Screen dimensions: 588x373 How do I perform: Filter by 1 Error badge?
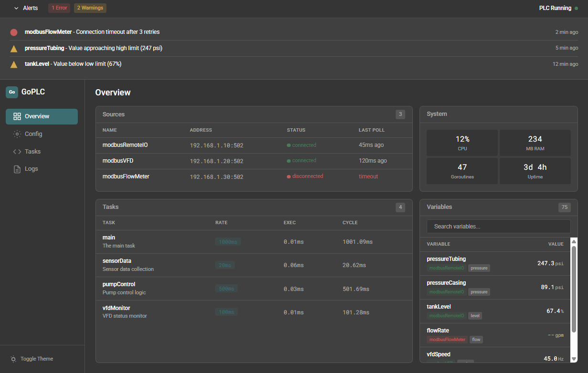pos(59,8)
